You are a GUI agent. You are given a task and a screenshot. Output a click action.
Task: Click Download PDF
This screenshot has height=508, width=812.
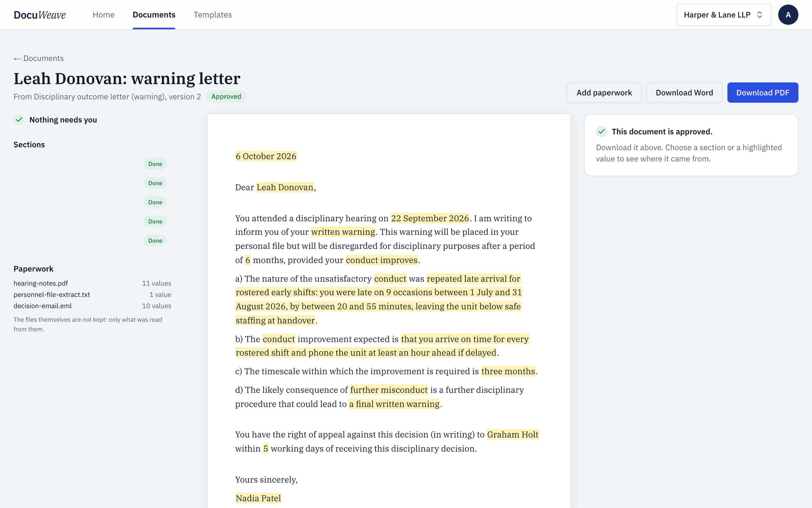763,92
